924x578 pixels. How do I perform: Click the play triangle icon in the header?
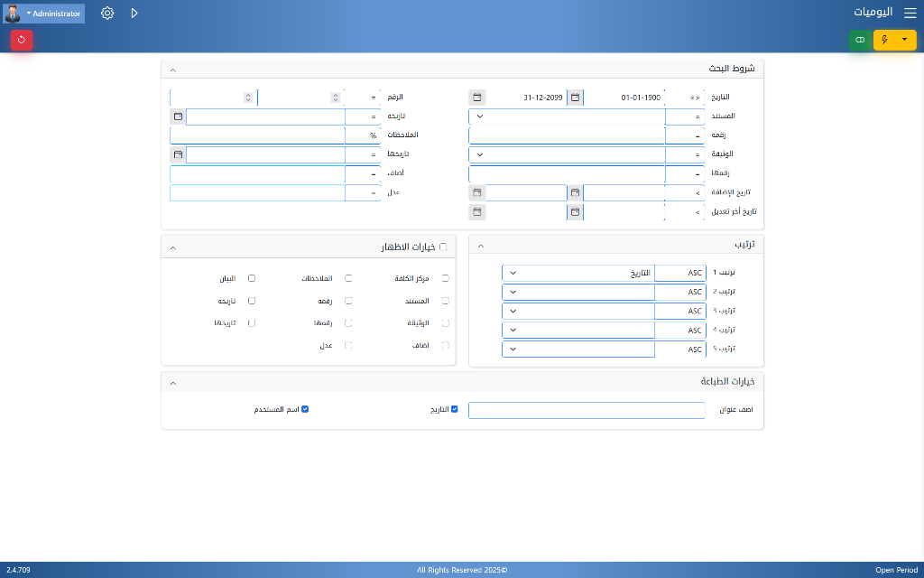[134, 14]
